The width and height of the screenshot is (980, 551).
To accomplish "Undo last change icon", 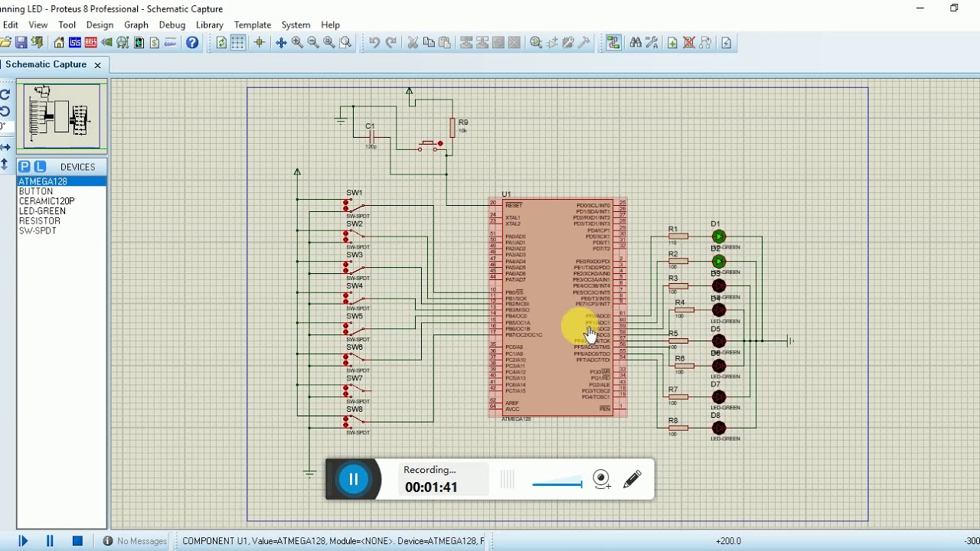I will (374, 43).
